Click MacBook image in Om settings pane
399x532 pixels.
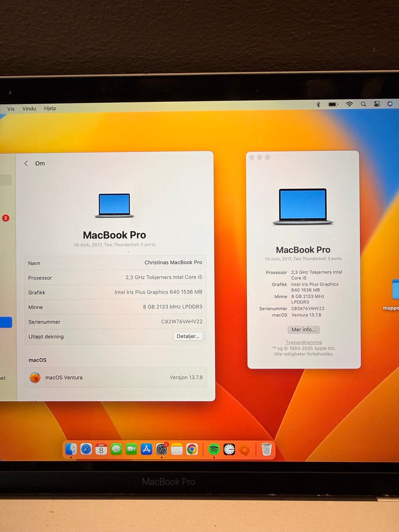[x=114, y=205]
